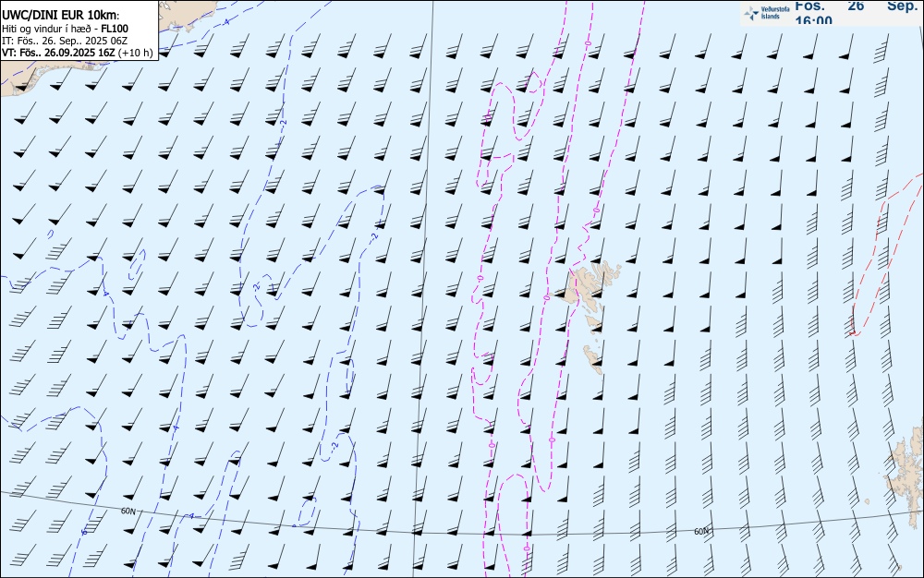Click the 'Hiti og vindur í hæð - FL100' line
This screenshot has width=924, height=578.
coord(65,29)
